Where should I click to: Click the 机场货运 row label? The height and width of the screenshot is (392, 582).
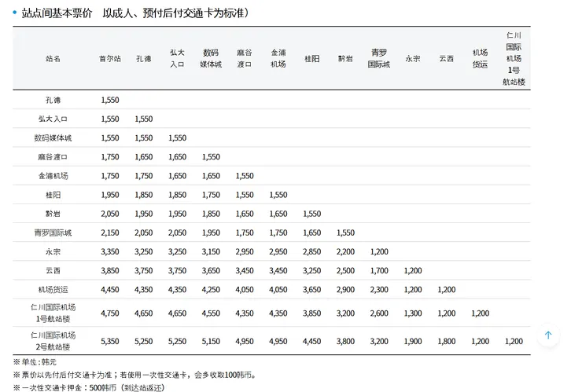point(53,290)
